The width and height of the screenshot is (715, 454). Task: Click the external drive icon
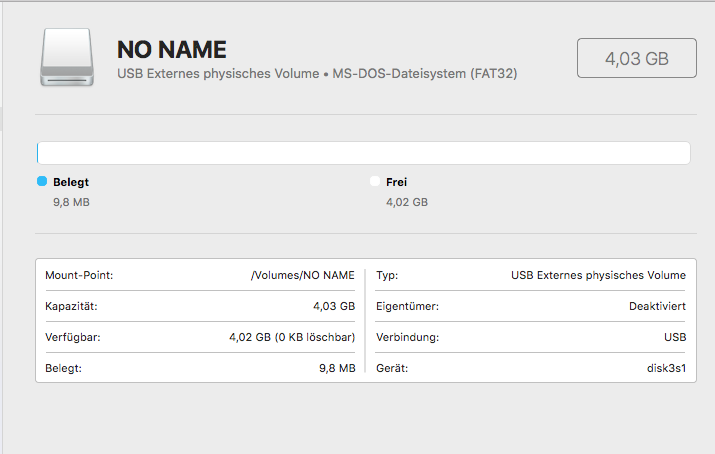pyautogui.click(x=67, y=57)
